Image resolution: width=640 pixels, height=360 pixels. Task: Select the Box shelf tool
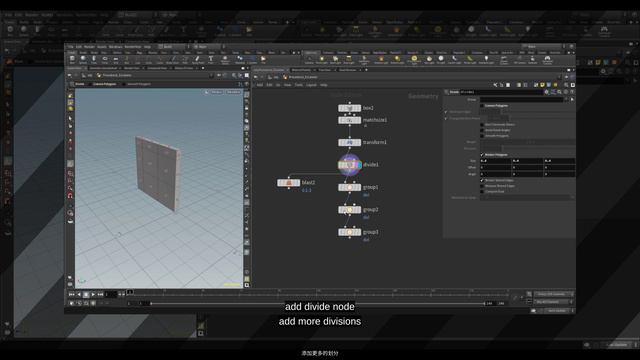coord(72,60)
